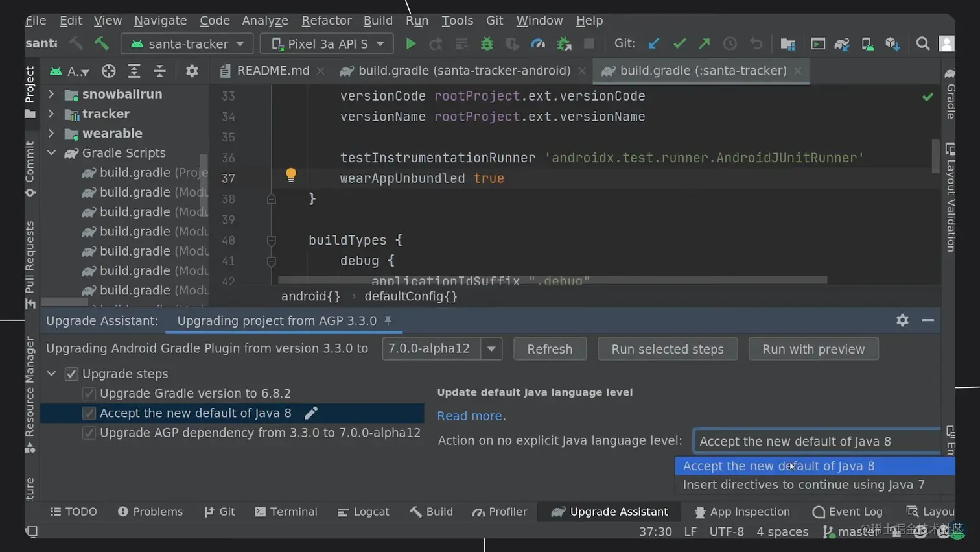Open the Profile app icon
Viewport: 980px width, 552px height.
(x=538, y=43)
